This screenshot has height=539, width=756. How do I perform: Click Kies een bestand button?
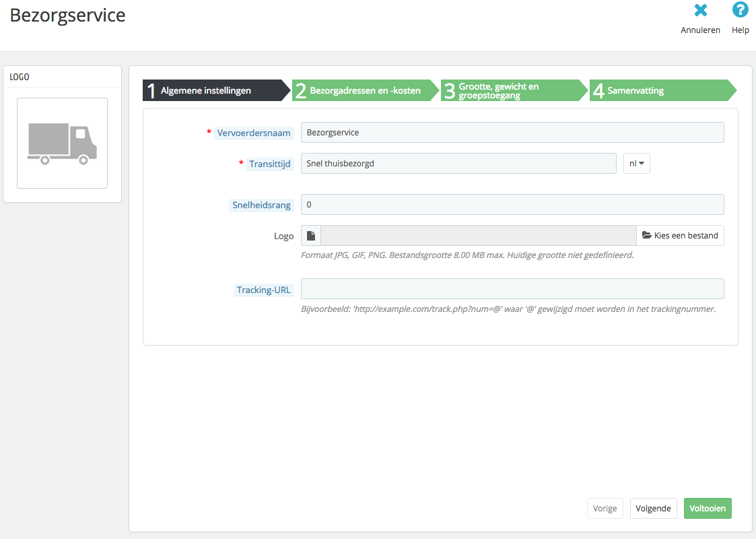coord(681,236)
